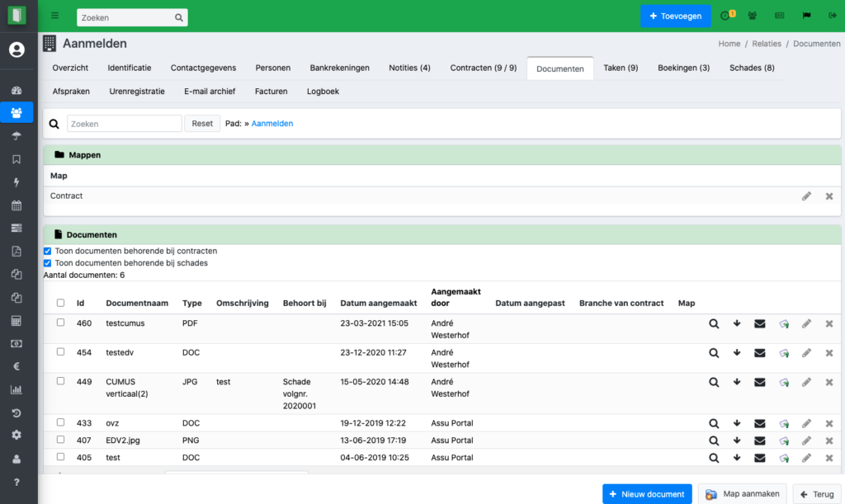Edit the Contract folder with the pencil icon
The width and height of the screenshot is (845, 504).
806,196
